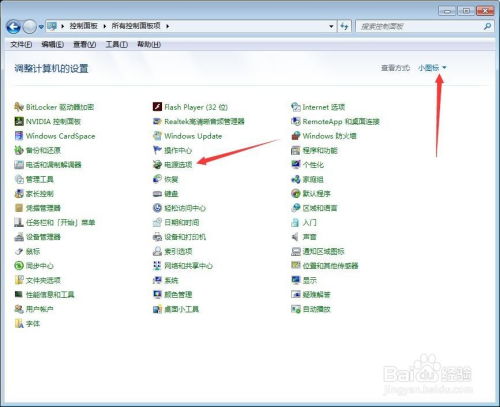The height and width of the screenshot is (407, 500).
Task: Open 声音 (Sound) speaker icon
Action: coord(296,237)
